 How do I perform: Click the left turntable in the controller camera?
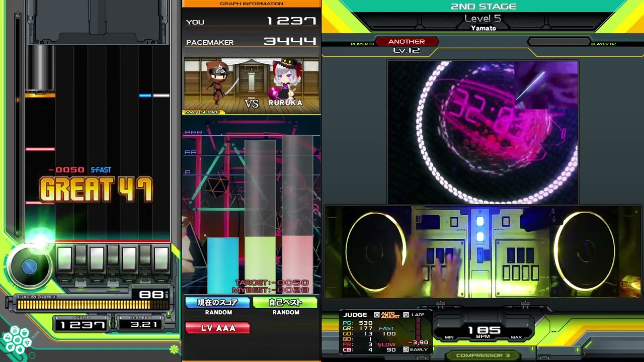coord(376,251)
